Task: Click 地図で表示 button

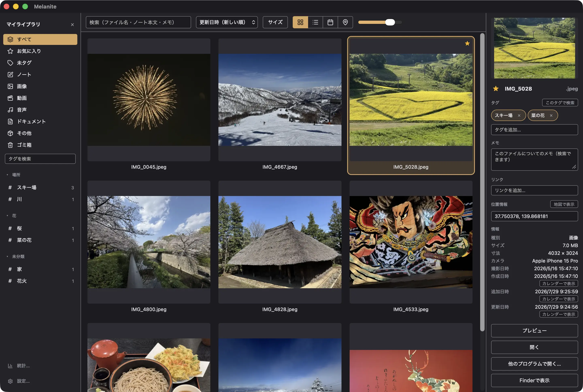Action: click(564, 204)
